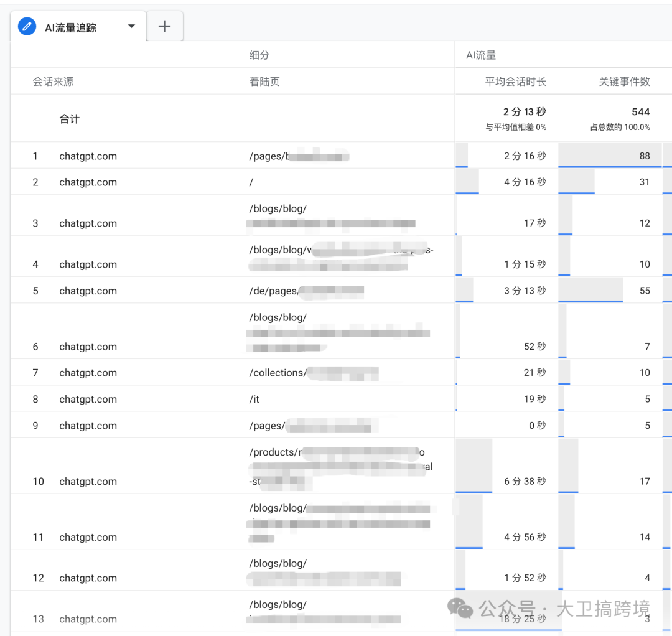Select chatgpt.com in row 3
Screen dimensions: 672x636
88,223
